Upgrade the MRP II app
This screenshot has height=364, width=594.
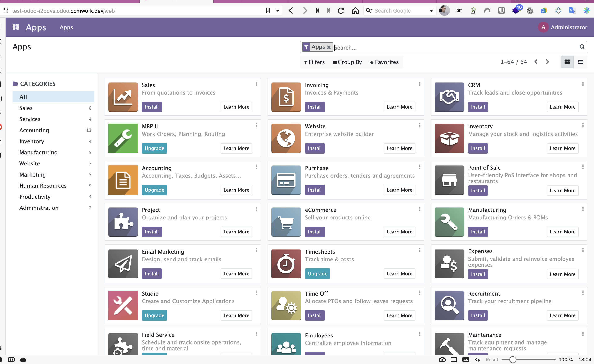tap(154, 148)
